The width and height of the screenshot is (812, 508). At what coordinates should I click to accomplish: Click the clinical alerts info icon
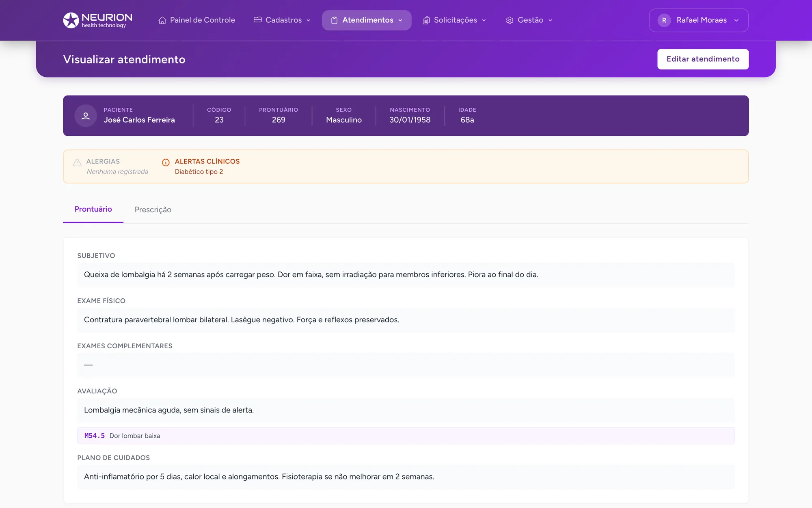tap(166, 163)
